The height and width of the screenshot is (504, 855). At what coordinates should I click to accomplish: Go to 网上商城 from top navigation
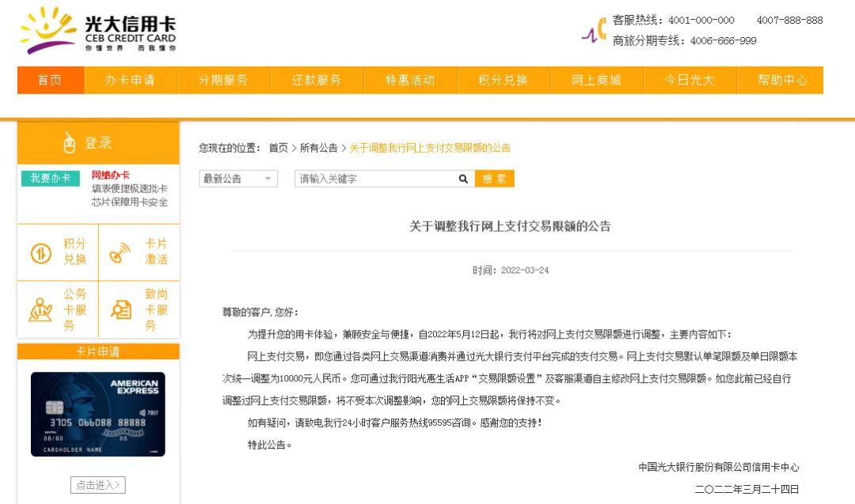coord(596,80)
